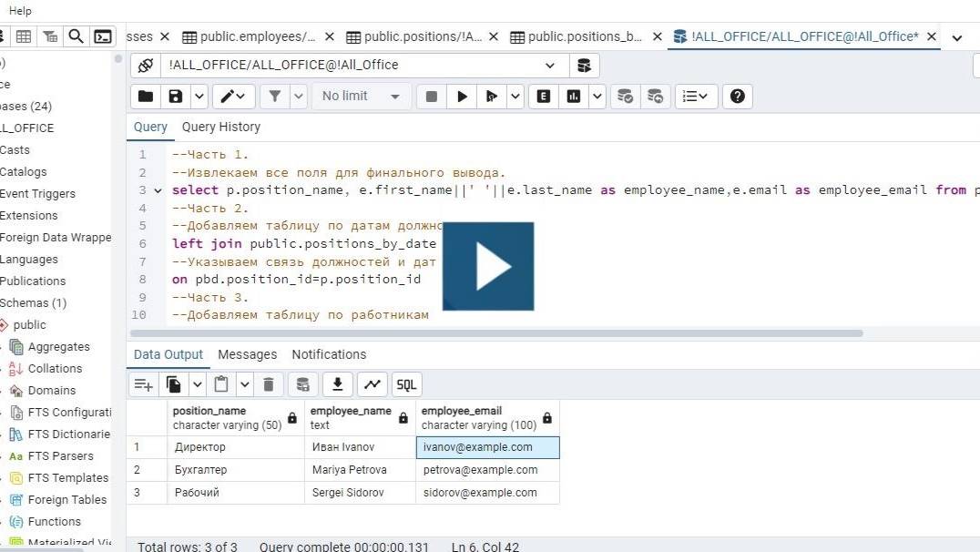Click the Copy rows icon

[x=174, y=384]
